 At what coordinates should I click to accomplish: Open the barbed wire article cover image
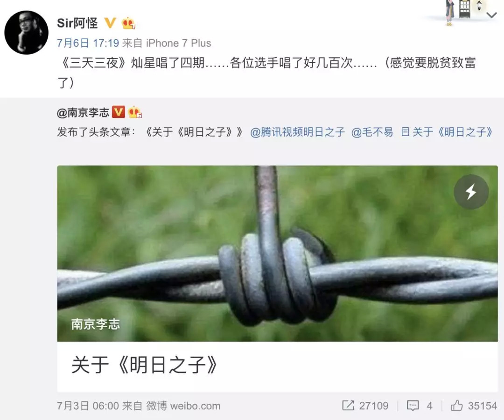[x=277, y=253]
